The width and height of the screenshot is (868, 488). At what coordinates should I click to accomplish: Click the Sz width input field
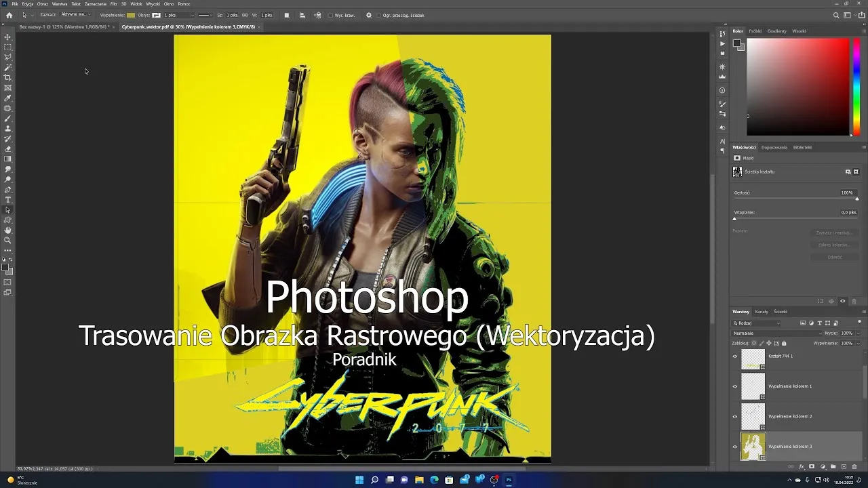pos(232,15)
